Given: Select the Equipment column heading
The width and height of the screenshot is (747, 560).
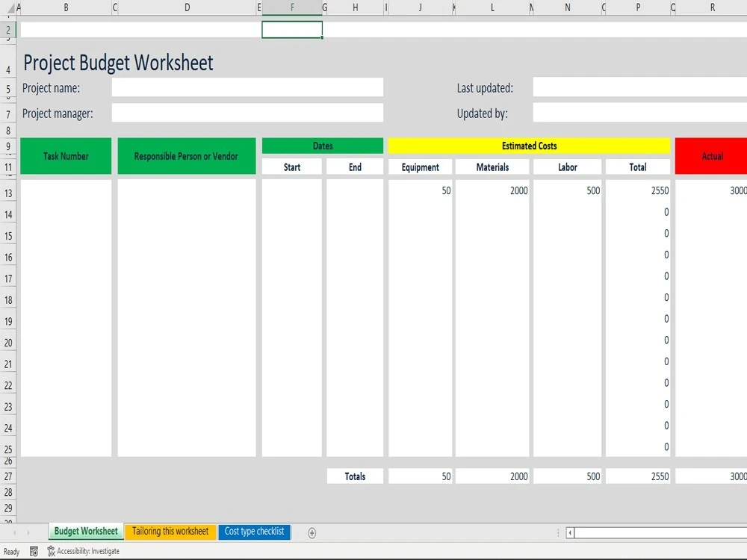Looking at the screenshot, I should pyautogui.click(x=420, y=167).
